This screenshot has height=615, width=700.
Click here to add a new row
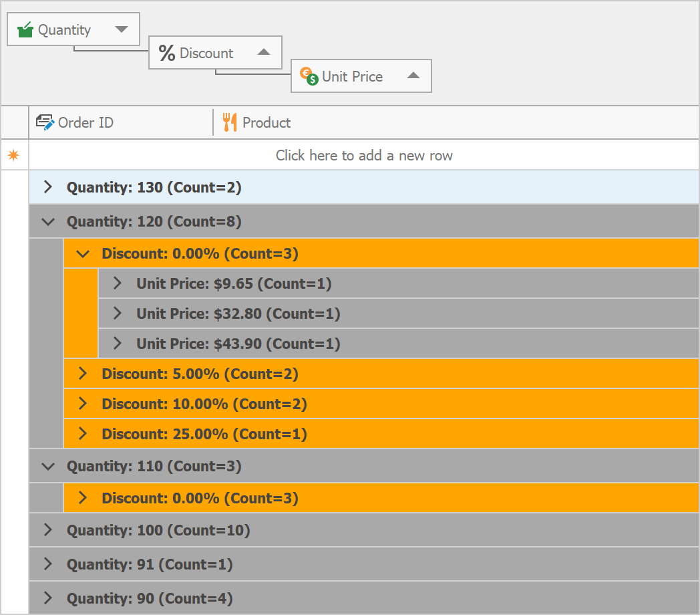364,155
